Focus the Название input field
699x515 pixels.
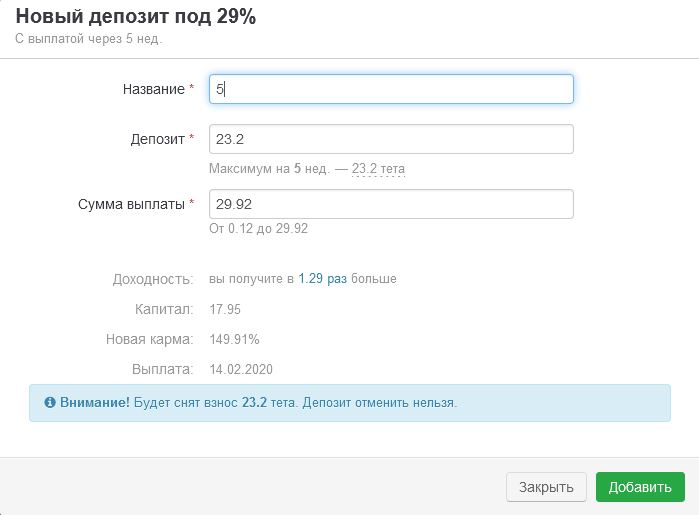[391, 89]
